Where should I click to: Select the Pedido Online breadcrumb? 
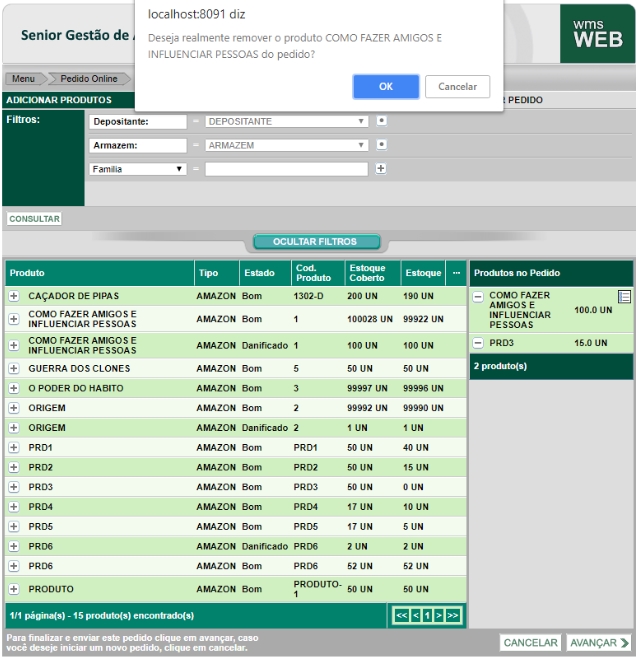pyautogui.click(x=88, y=79)
